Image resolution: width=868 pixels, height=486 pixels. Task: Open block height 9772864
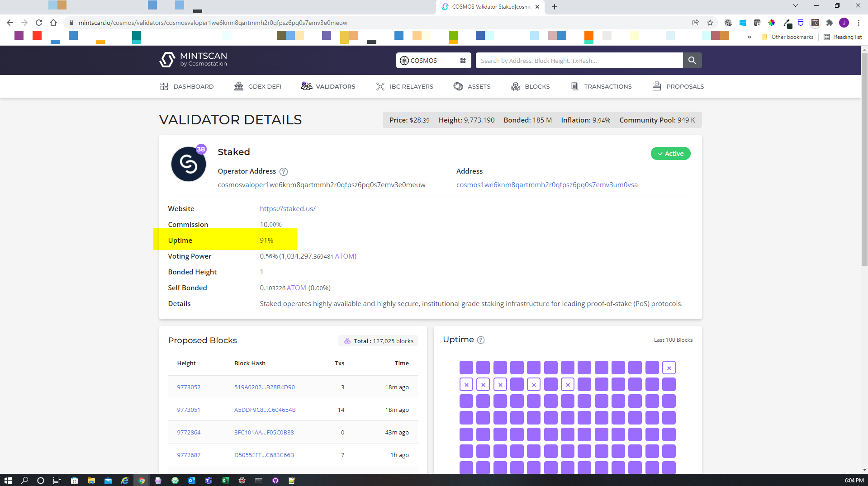(189, 433)
